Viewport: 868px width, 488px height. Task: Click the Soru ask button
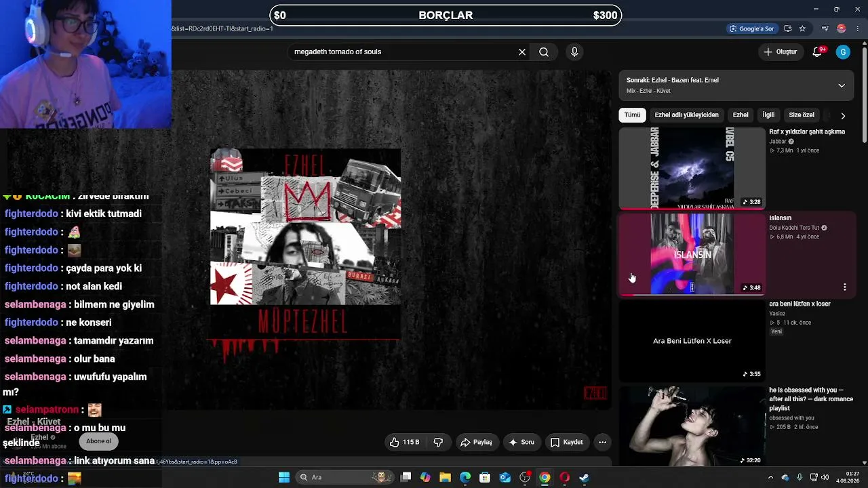[x=521, y=442]
